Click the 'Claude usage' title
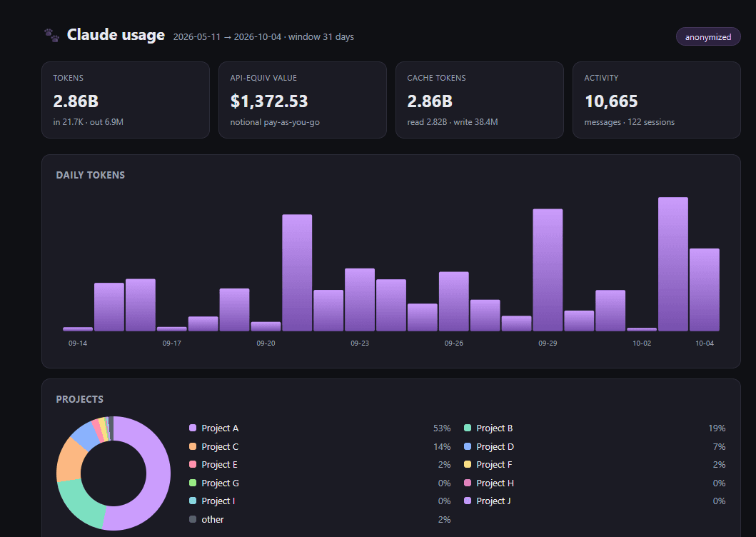Screen dimensions: 756x537 click(x=116, y=35)
